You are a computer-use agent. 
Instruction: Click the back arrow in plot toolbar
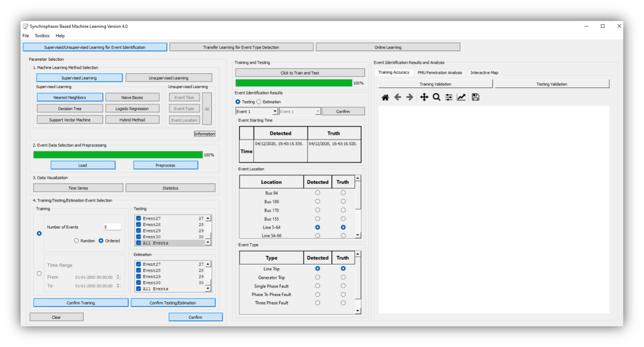point(397,98)
